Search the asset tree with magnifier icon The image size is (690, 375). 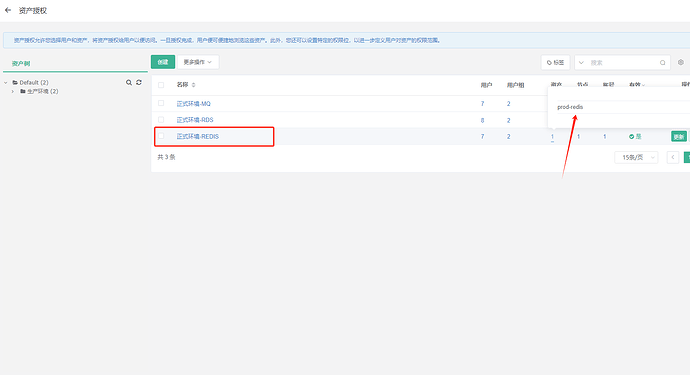click(129, 82)
